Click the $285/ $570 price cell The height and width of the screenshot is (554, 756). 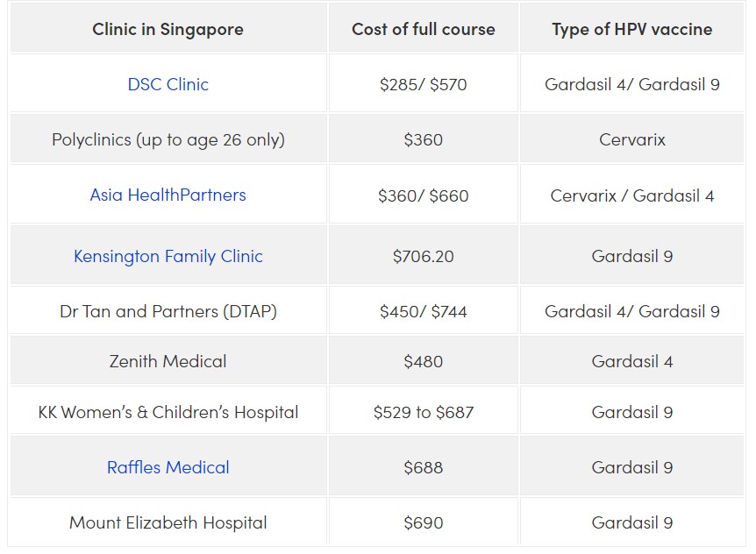click(x=424, y=84)
